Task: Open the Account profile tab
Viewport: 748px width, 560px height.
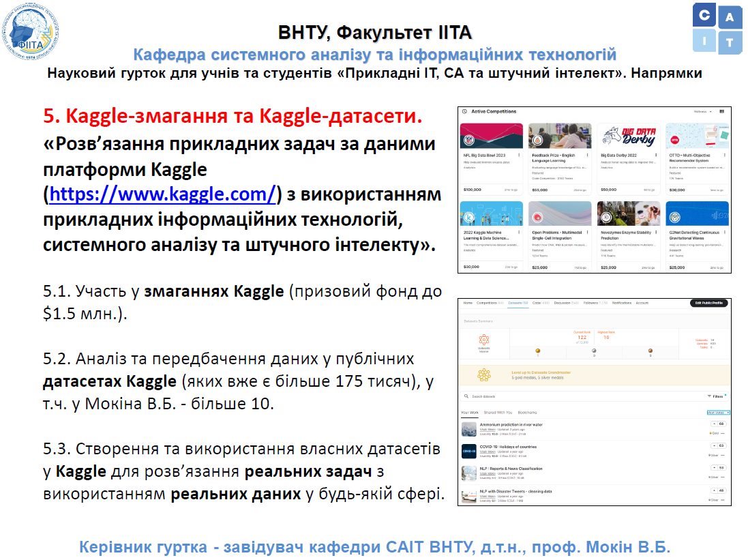Action: click(x=642, y=303)
